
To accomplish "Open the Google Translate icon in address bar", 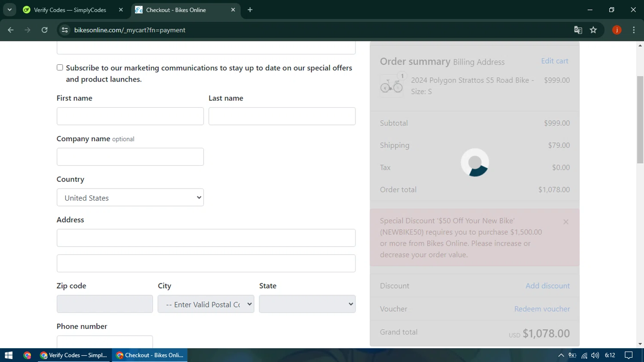I will [578, 30].
